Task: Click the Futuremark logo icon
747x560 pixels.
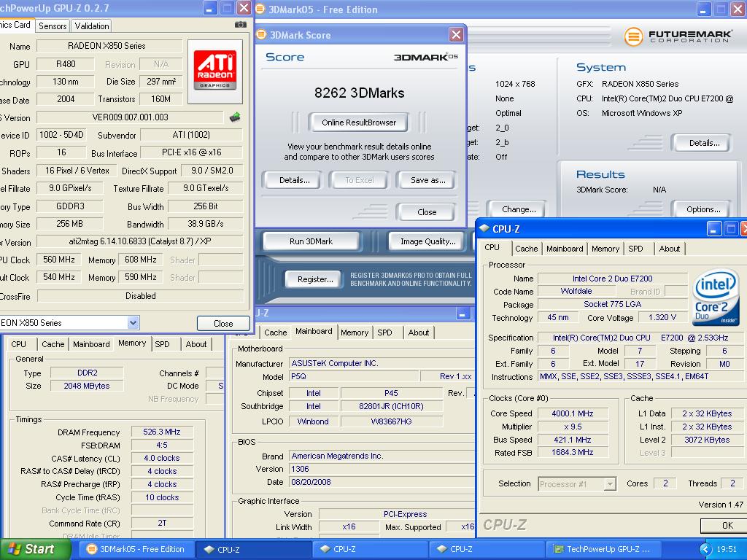Action: 633,36
